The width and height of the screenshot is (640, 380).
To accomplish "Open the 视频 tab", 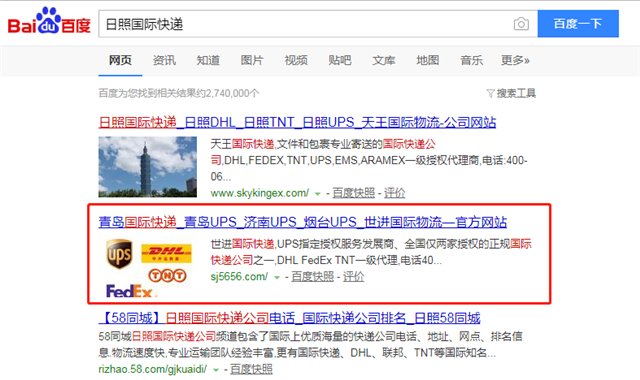I will pyautogui.click(x=296, y=60).
